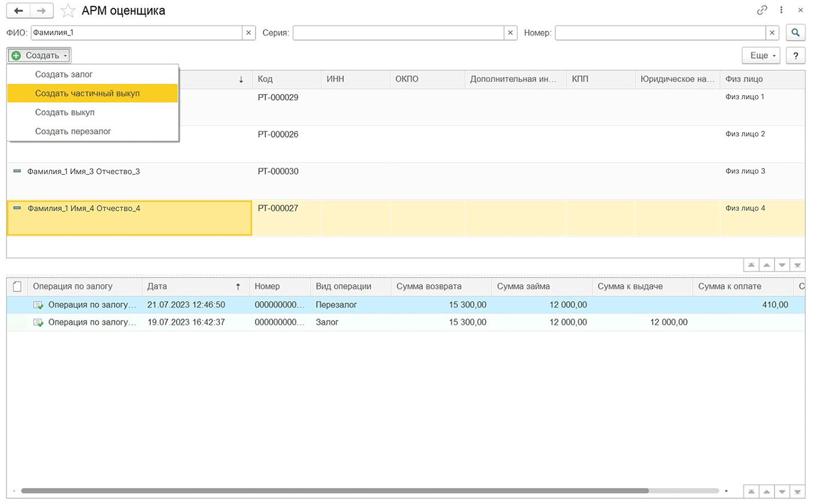
Task: Open the Создать dropdown button
Action: click(x=39, y=56)
